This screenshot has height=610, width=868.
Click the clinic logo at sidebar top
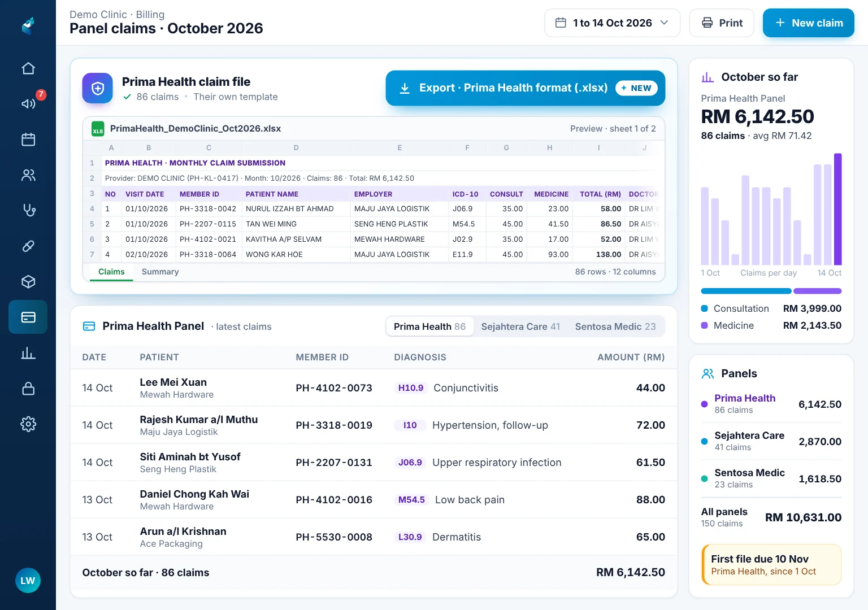[28, 25]
